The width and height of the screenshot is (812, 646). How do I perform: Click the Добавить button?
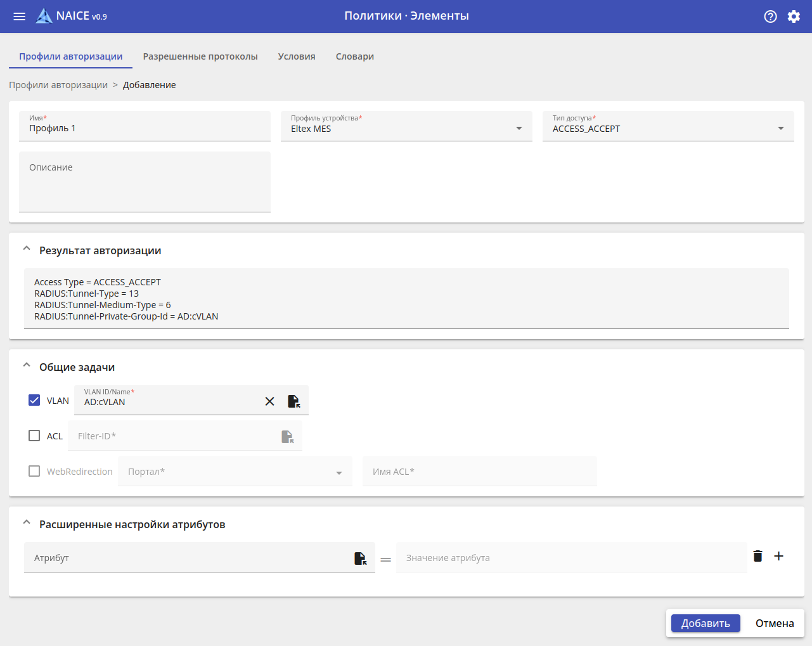pos(705,623)
